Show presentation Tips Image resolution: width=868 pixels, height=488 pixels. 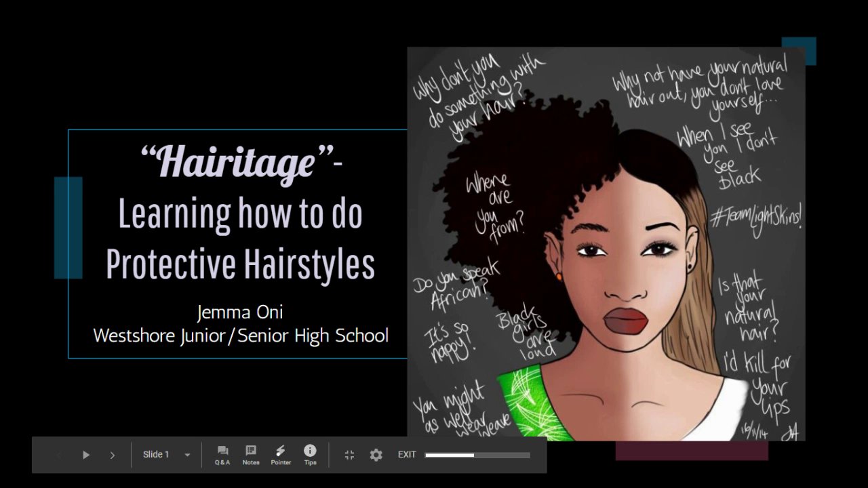click(310, 455)
